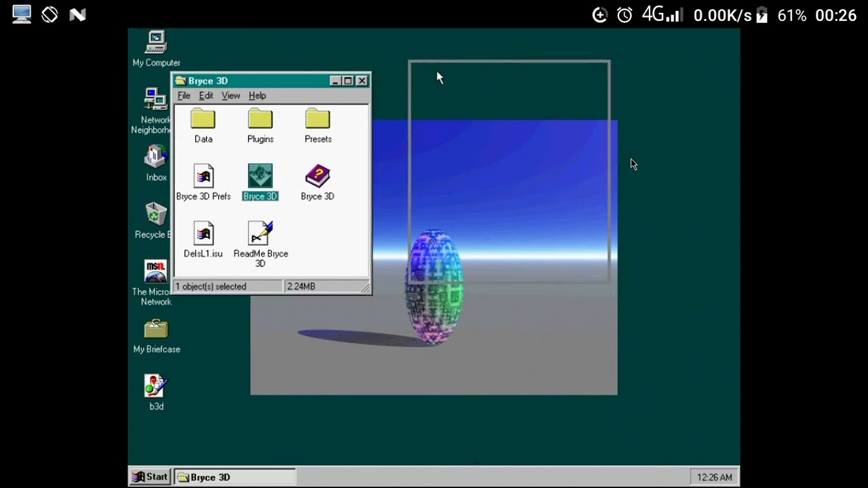Tap the 4G signal strength indicator

tap(662, 14)
